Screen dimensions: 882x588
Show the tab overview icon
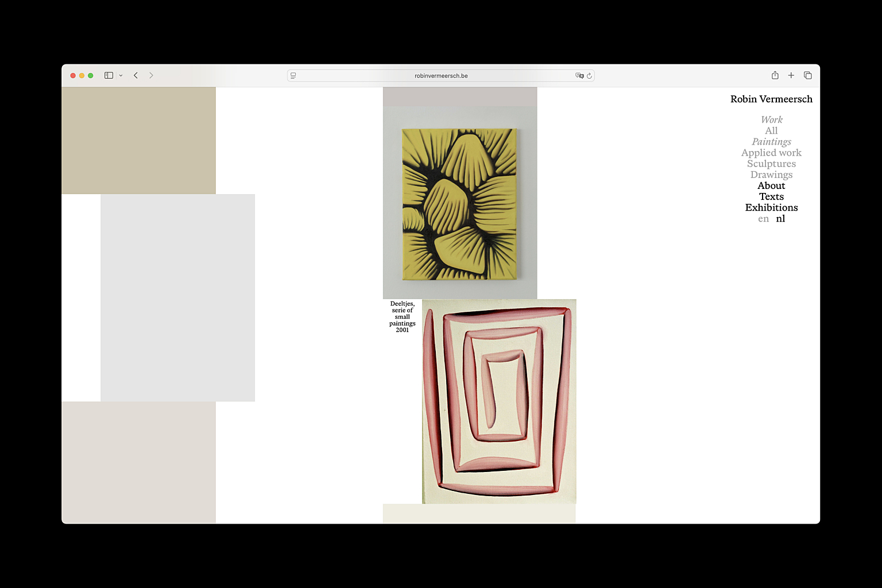tap(807, 75)
